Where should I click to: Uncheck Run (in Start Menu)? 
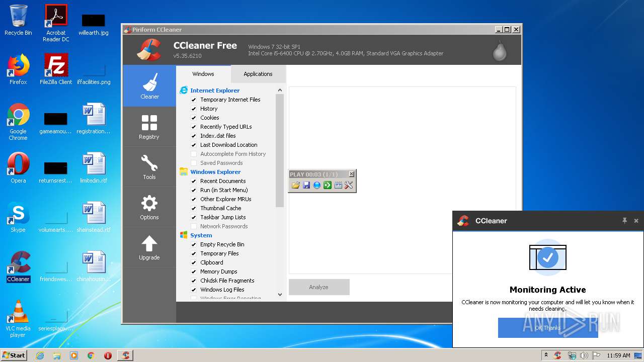pyautogui.click(x=194, y=190)
